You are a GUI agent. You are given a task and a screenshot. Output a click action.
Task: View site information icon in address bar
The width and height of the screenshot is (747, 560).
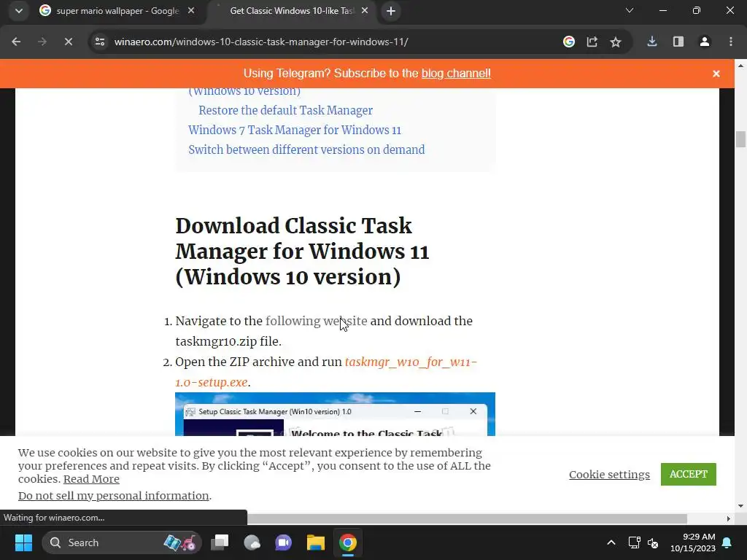pos(100,42)
